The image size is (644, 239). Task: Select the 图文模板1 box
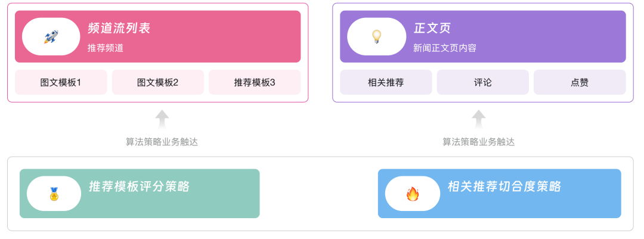tap(61, 82)
